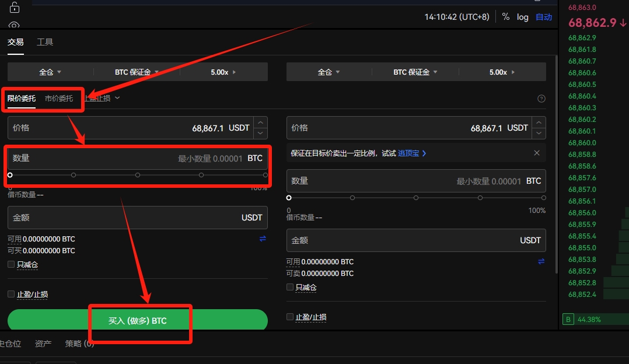Image resolution: width=629 pixels, height=364 pixels.
Task: Set buy quantity slider to 50% node
Action: tap(138, 175)
